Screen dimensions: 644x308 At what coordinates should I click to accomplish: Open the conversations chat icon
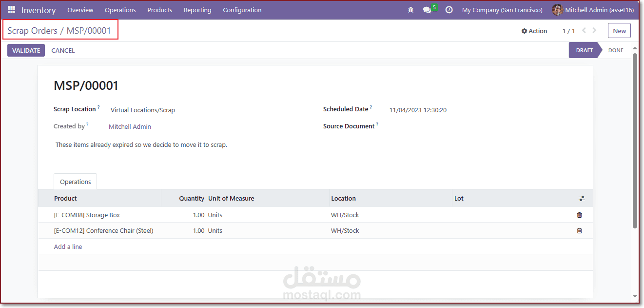tap(427, 10)
